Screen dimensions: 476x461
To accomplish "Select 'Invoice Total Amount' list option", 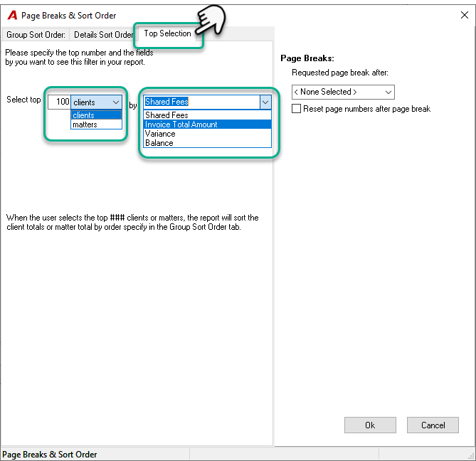I will coord(207,124).
